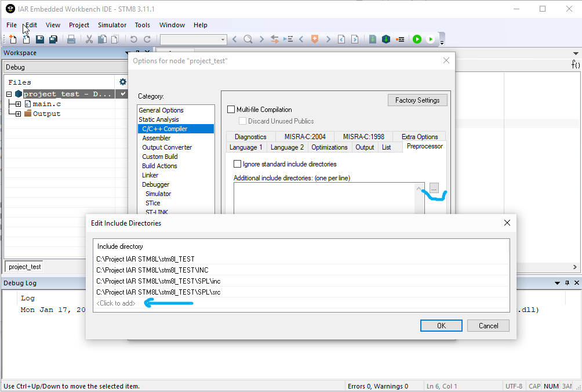Click the Click to add directory row
Viewport: 582px width, 392px height.
pos(301,303)
